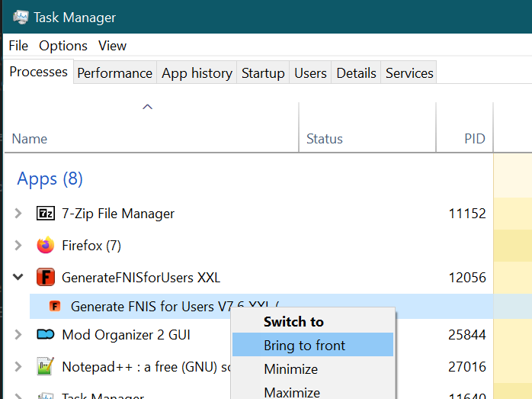Click the GenerateFNISforUsers XXL red F icon
This screenshot has height=399, width=532.
(x=46, y=277)
